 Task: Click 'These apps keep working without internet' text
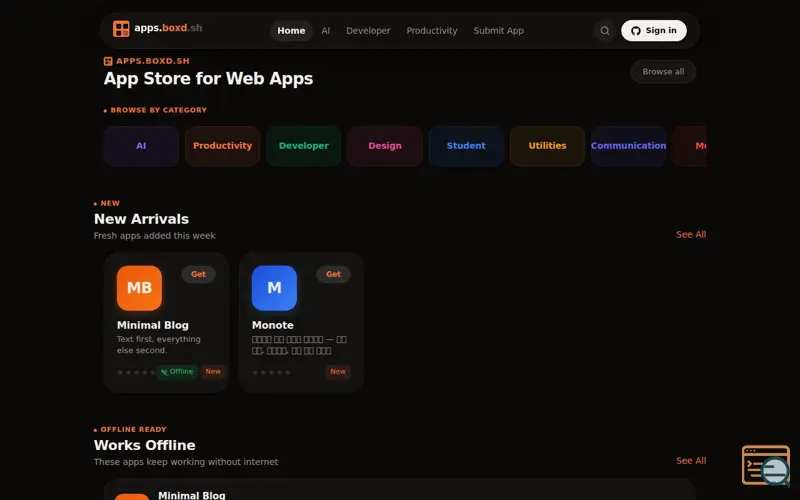coord(186,462)
